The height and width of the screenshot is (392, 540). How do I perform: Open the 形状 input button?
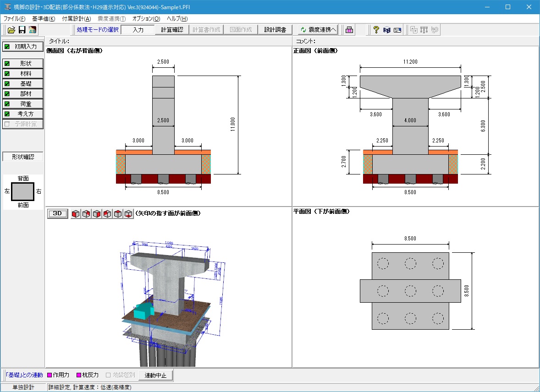23,64
